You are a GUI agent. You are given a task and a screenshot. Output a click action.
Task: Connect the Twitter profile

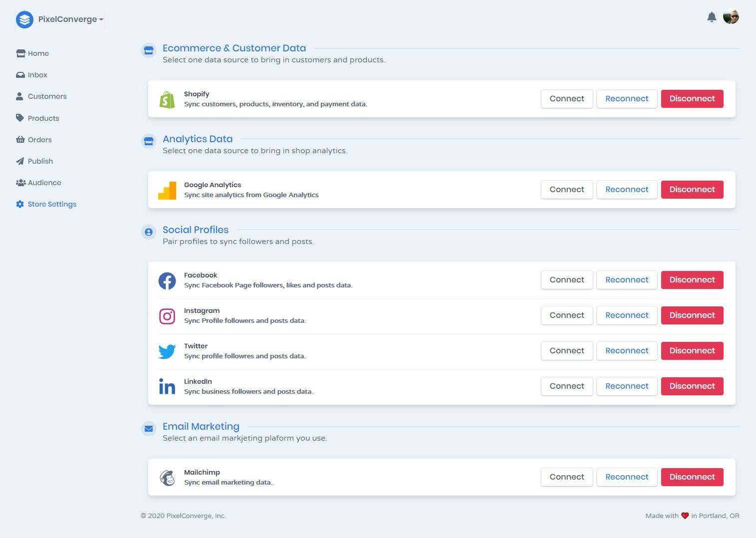[567, 351]
